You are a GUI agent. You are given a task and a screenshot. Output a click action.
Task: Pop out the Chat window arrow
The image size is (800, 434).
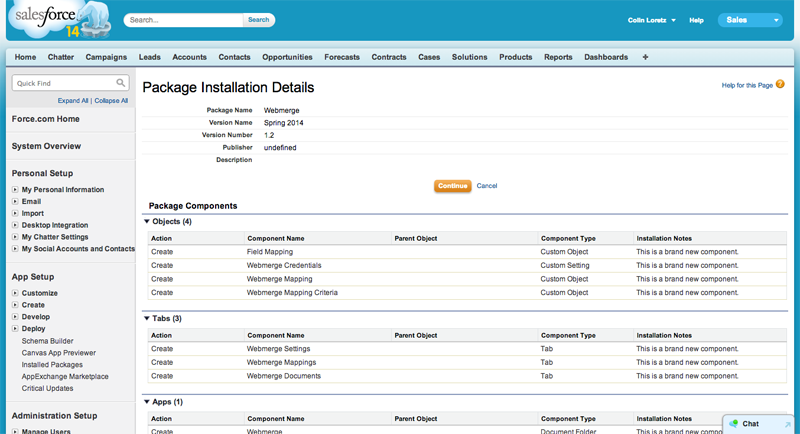(788, 424)
